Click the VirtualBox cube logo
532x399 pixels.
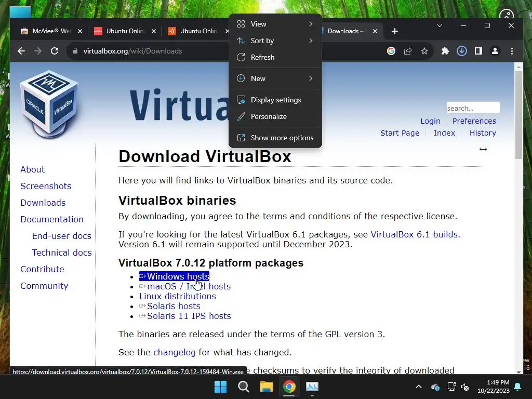pos(49,103)
